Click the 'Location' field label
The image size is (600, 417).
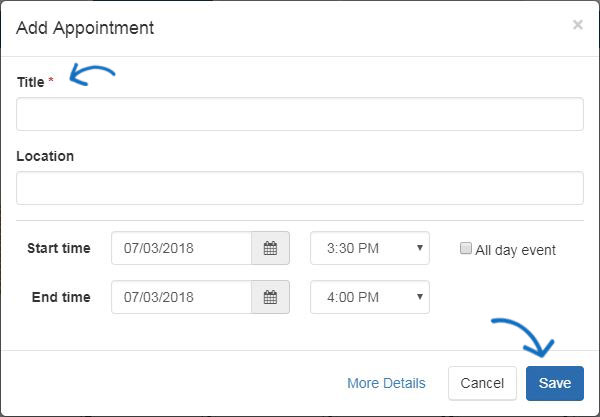coord(45,156)
